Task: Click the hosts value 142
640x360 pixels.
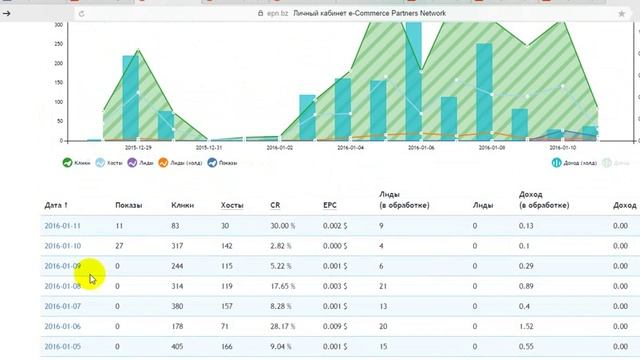Action: pos(227,246)
